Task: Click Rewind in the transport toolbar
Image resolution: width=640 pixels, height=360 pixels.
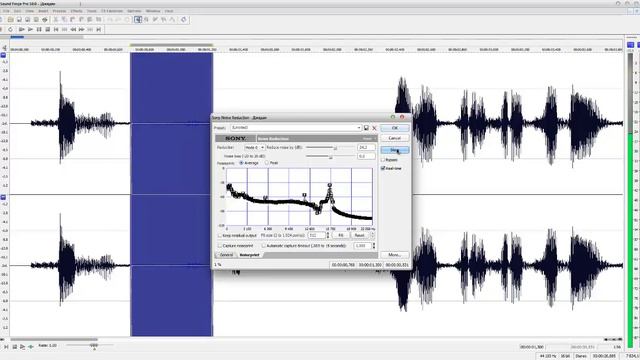Action: point(73,29)
